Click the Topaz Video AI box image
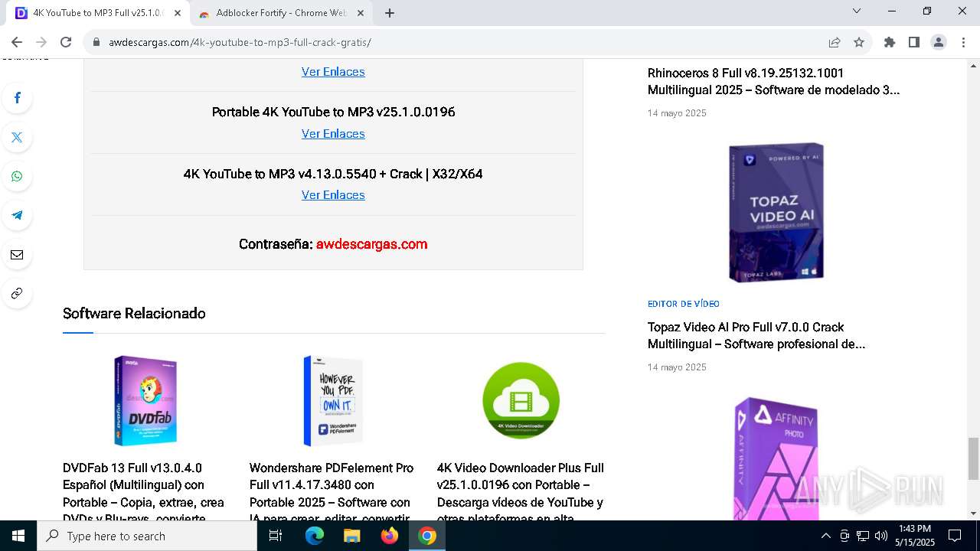 tap(776, 212)
